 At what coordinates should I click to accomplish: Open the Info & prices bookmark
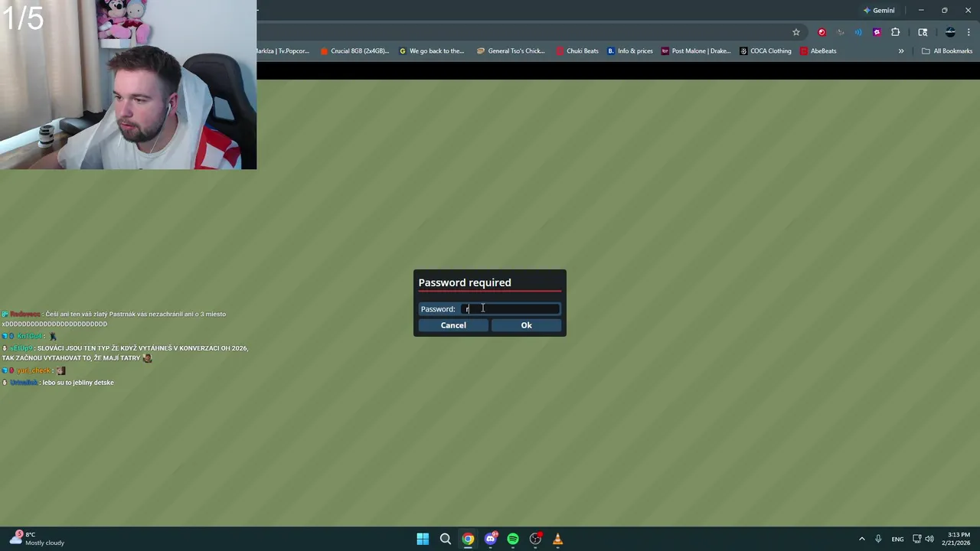[630, 51]
